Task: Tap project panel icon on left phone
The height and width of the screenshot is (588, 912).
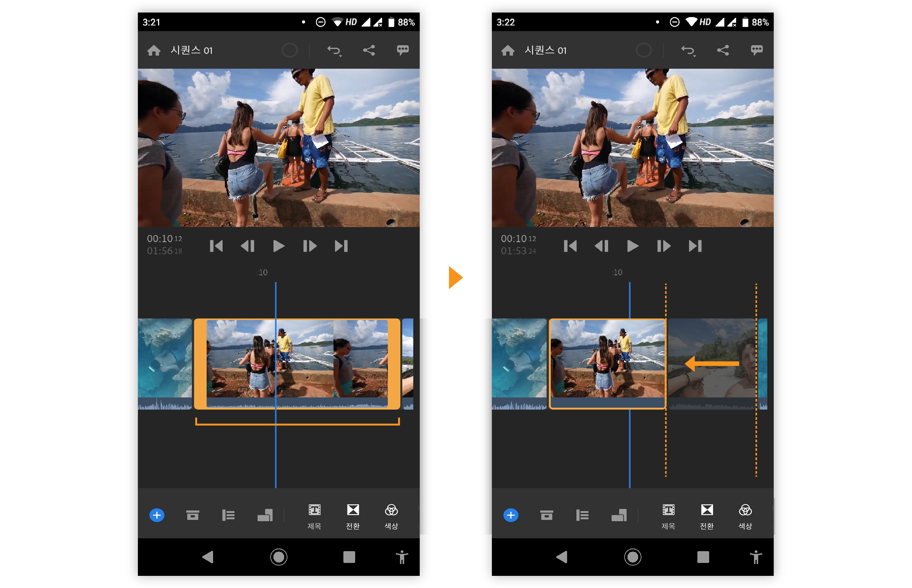Action: click(x=193, y=515)
